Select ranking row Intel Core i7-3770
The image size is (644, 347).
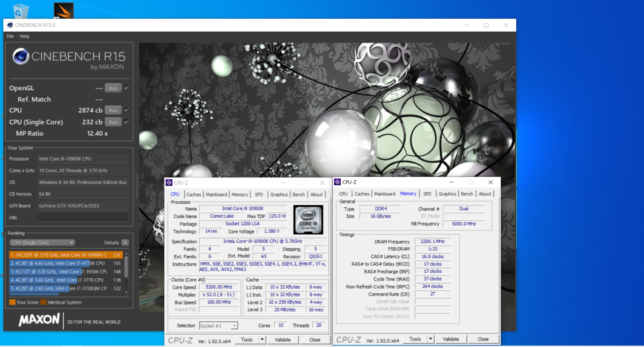pyautogui.click(x=66, y=280)
